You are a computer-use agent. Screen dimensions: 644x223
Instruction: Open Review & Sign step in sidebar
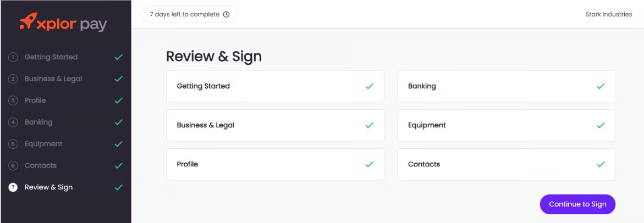[48, 187]
